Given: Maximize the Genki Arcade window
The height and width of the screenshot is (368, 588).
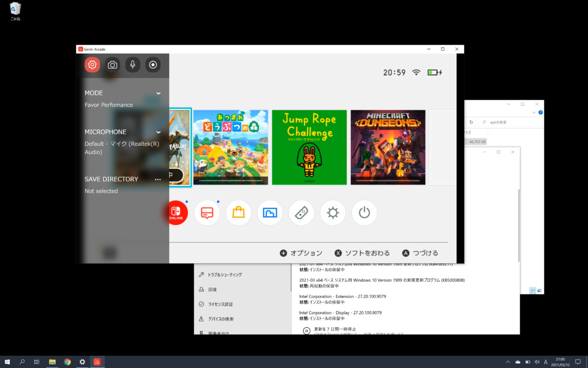Looking at the screenshot, I should coord(442,49).
